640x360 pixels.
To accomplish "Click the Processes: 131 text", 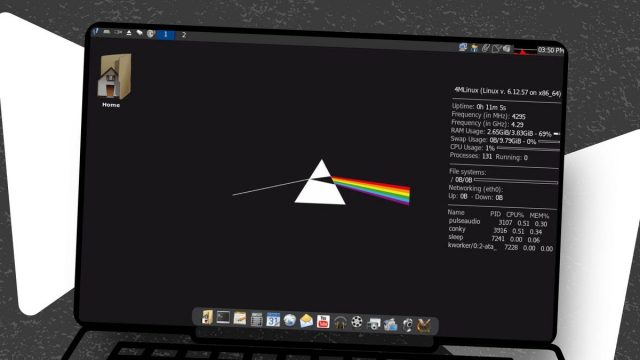I will (x=471, y=156).
